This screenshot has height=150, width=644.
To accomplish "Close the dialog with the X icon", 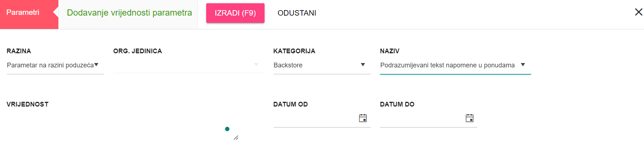I will 639,12.
